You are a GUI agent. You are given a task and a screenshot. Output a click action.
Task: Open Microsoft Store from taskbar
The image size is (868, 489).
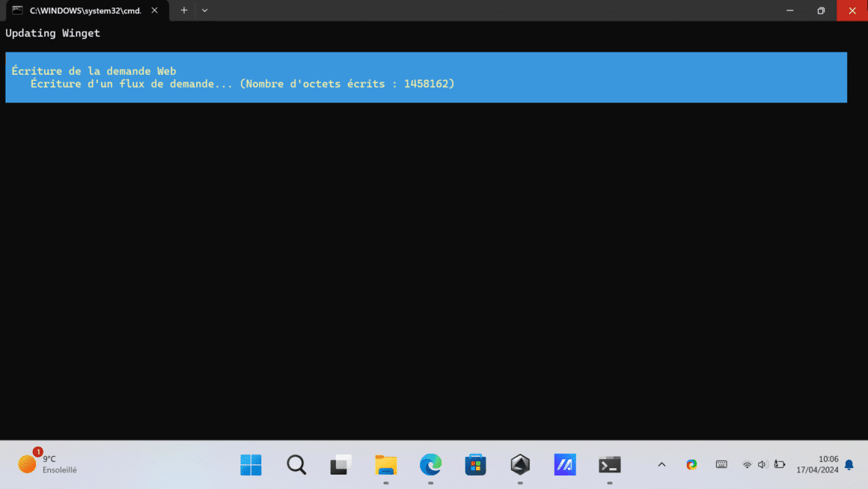point(475,464)
